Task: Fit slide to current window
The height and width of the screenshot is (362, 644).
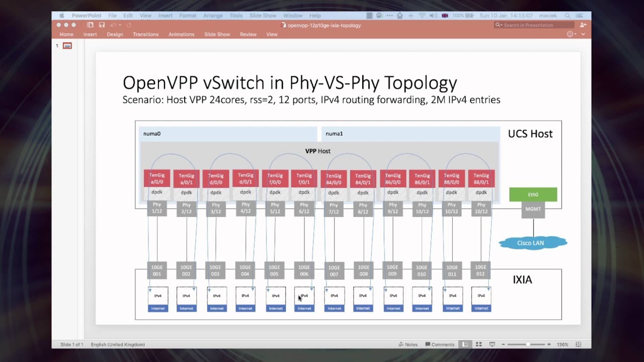Action: pyautogui.click(x=579, y=344)
